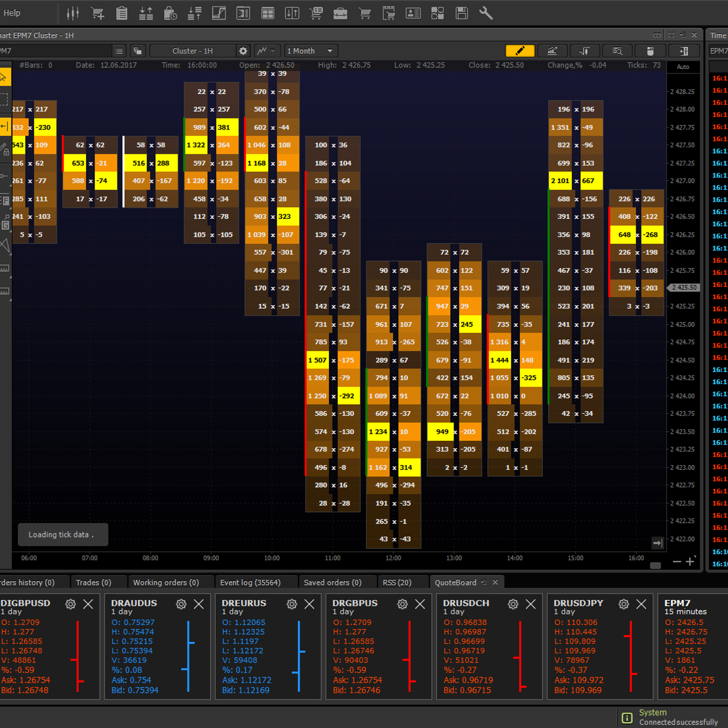Screen dimensions: 728x728
Task: Toggle the yellow pencil drawing mode button
Action: click(x=520, y=51)
